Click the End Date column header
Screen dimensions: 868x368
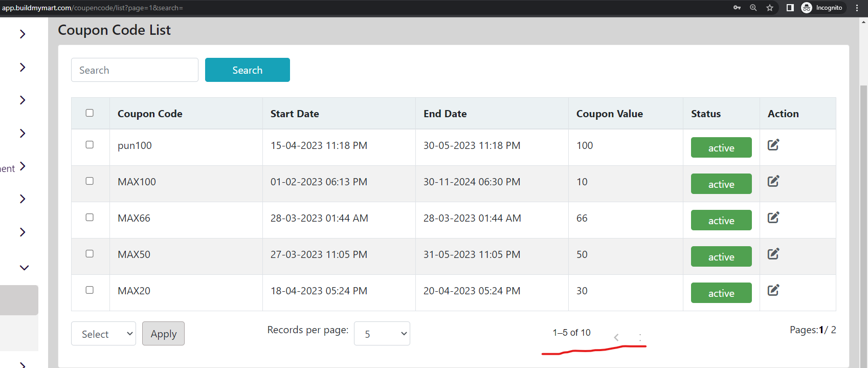445,114
